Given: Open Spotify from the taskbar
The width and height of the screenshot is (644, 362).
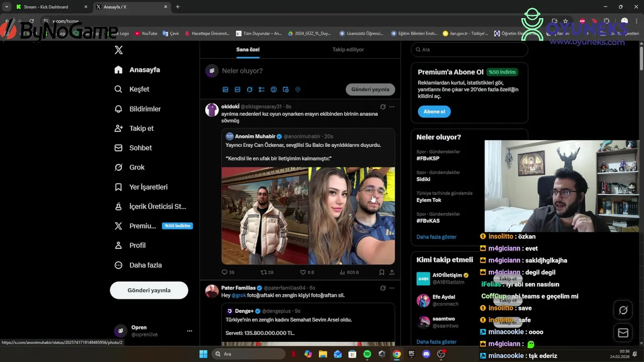Looking at the screenshot, I should coord(367,354).
